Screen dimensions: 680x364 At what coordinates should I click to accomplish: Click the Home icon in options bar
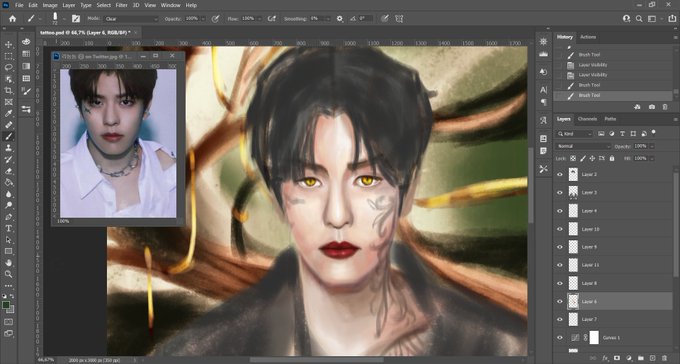tap(13, 19)
